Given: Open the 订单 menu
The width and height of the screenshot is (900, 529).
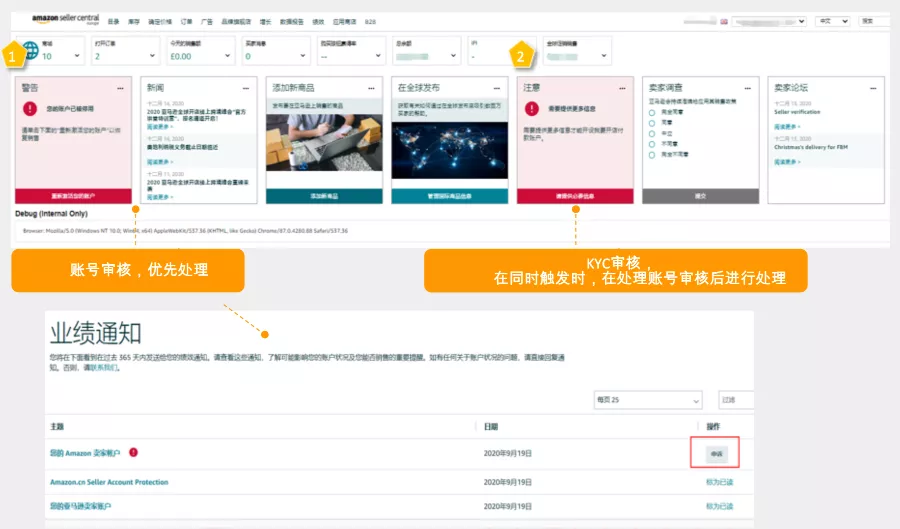Looking at the screenshot, I should pyautogui.click(x=186, y=22).
